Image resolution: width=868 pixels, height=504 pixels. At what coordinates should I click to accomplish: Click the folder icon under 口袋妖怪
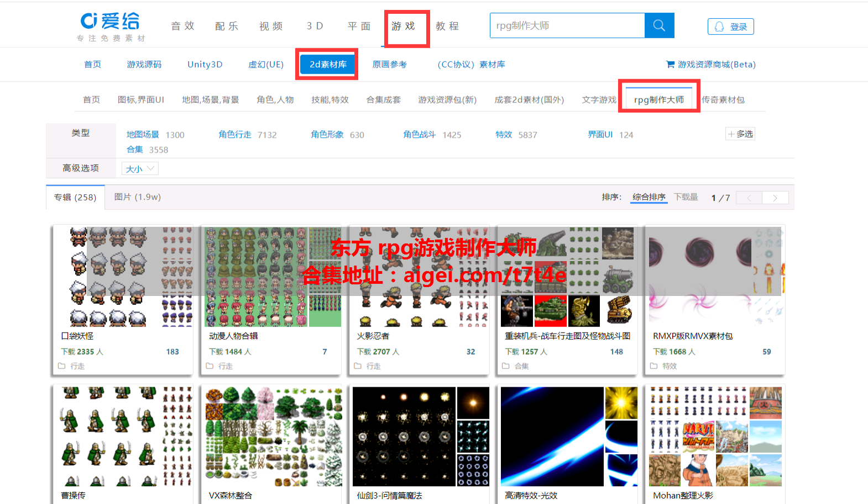(62, 366)
